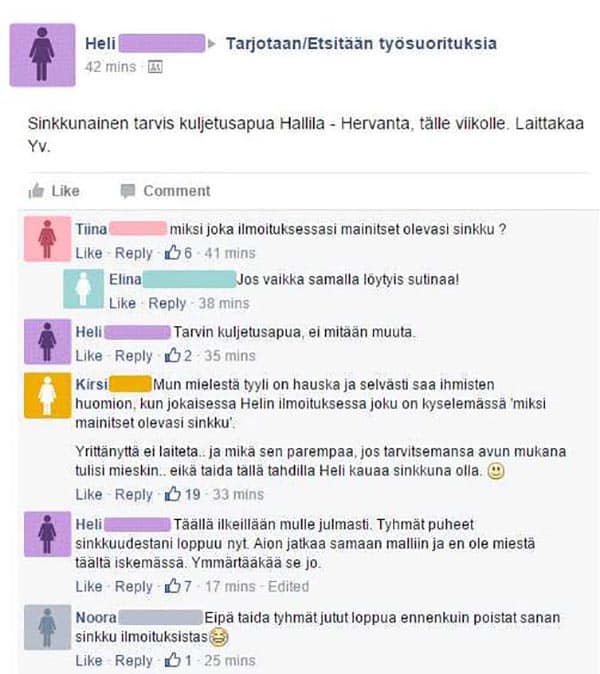600x674 pixels.
Task: Click the 42 mins post timestamp
Action: (110, 67)
